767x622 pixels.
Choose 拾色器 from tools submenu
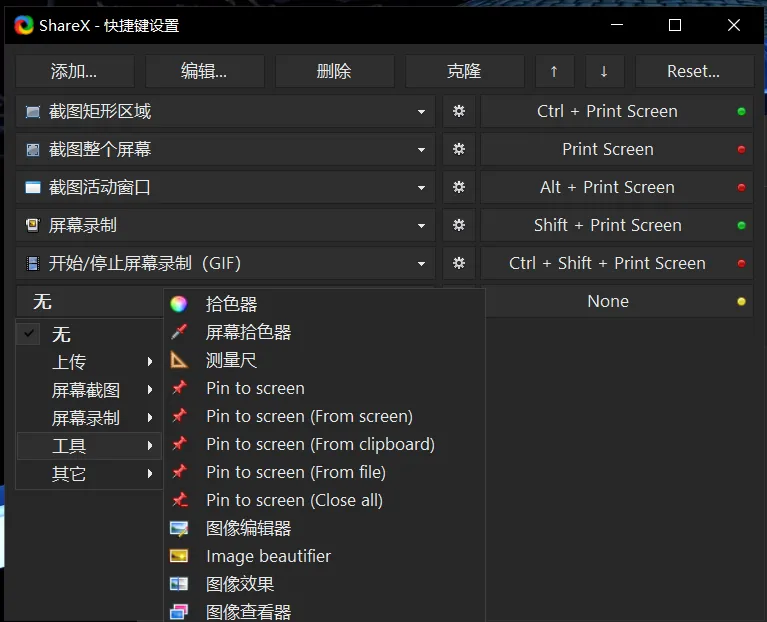pyautogui.click(x=324, y=304)
